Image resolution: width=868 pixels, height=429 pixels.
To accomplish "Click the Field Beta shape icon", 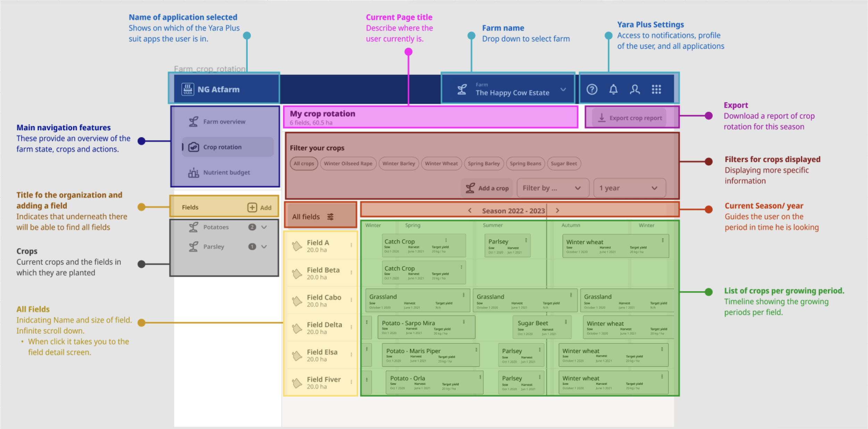I will (297, 273).
